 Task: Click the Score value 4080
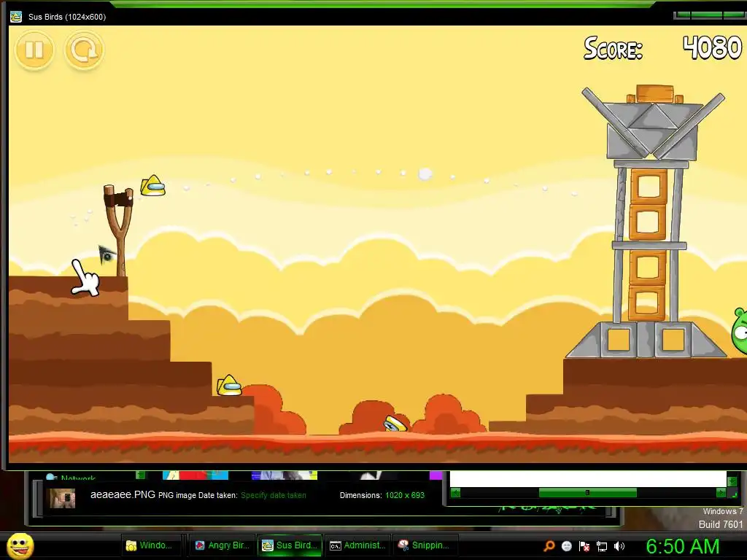[x=712, y=47]
